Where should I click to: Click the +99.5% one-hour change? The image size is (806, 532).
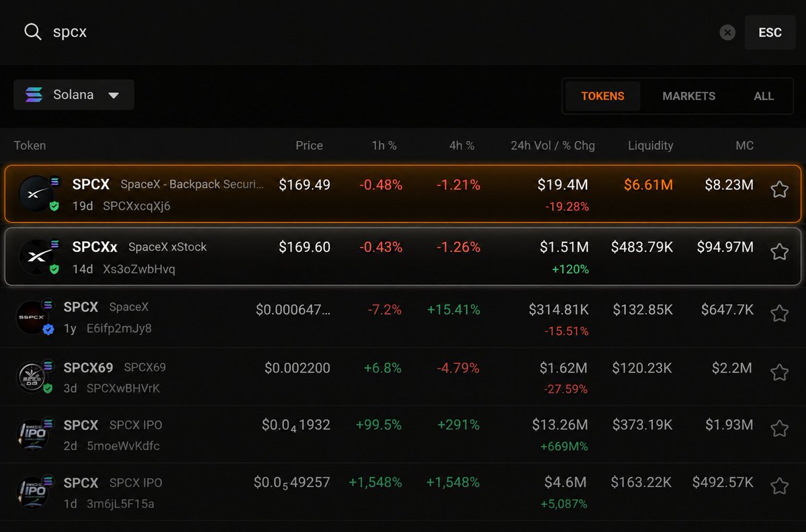coord(378,425)
